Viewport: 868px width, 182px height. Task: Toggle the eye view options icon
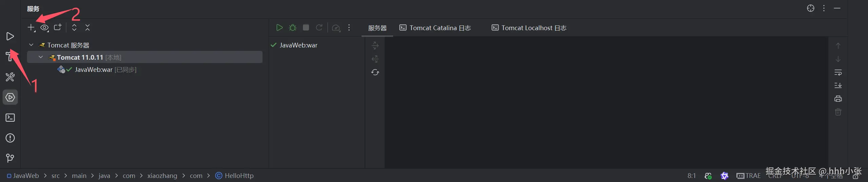(x=44, y=27)
